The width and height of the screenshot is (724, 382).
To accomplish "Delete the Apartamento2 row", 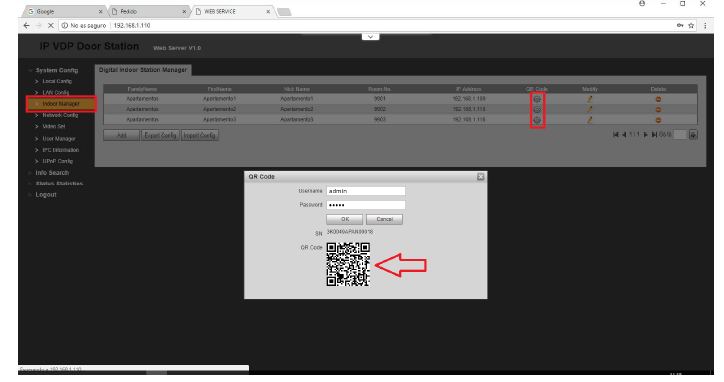I will click(x=658, y=110).
